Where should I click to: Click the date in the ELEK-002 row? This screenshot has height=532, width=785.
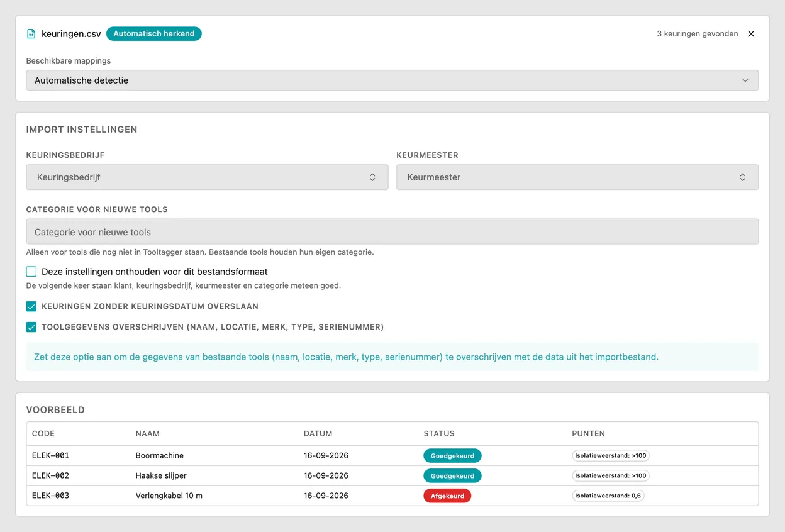[x=326, y=476]
